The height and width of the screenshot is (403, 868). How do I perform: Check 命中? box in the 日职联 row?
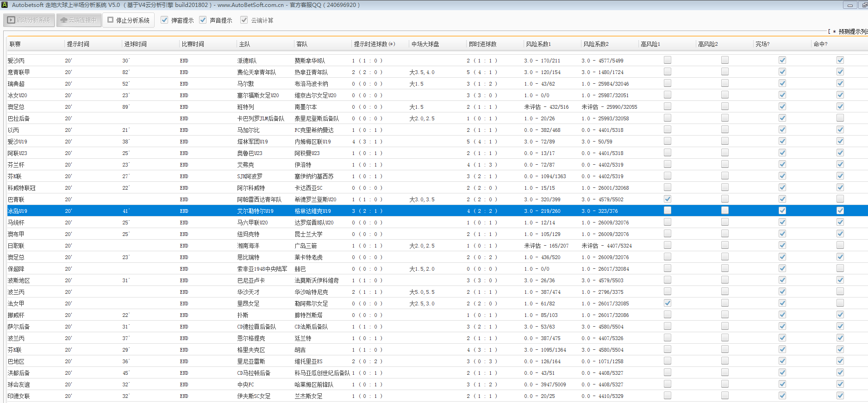pos(840,245)
